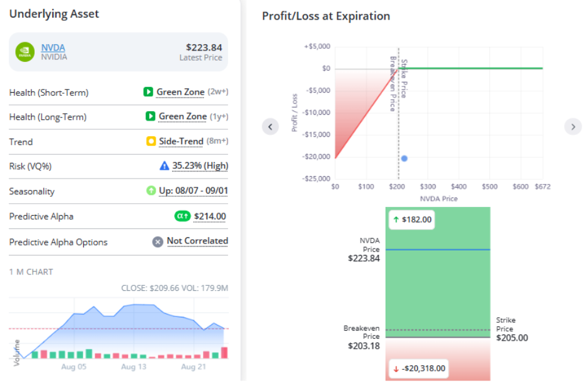
Task: Click the +$5,000 y-axis label
Action: pyautogui.click(x=317, y=46)
